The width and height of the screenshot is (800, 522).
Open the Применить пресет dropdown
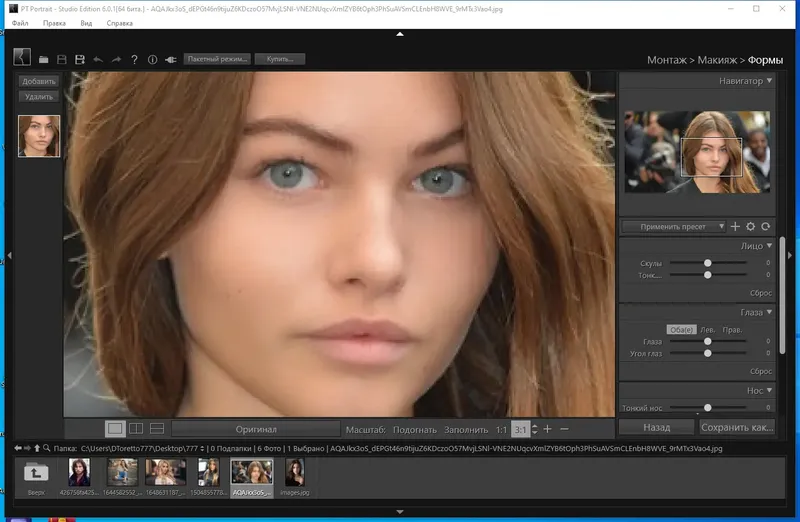coord(673,227)
